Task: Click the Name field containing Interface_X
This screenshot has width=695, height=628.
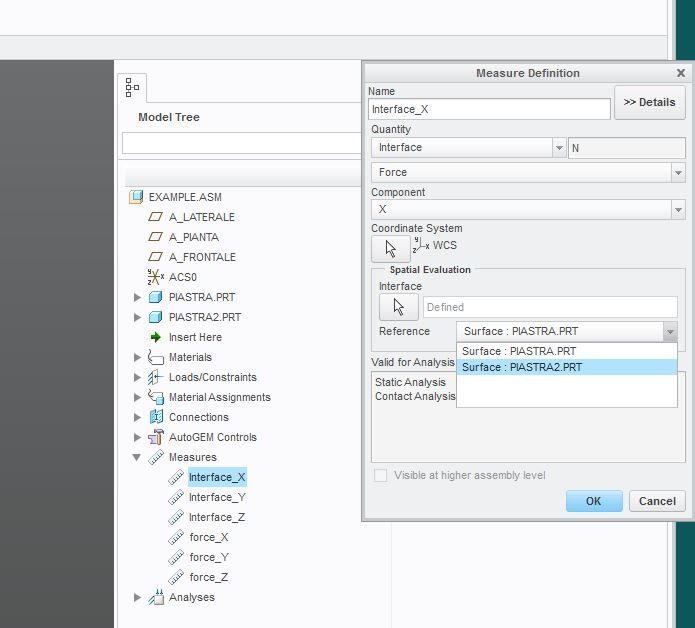Action: pyautogui.click(x=488, y=110)
